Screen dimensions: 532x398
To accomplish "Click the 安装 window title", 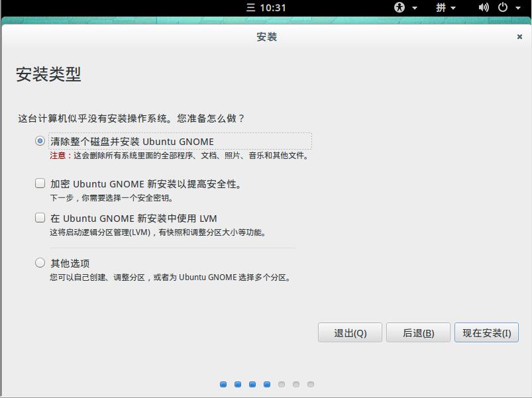I will tap(267, 36).
